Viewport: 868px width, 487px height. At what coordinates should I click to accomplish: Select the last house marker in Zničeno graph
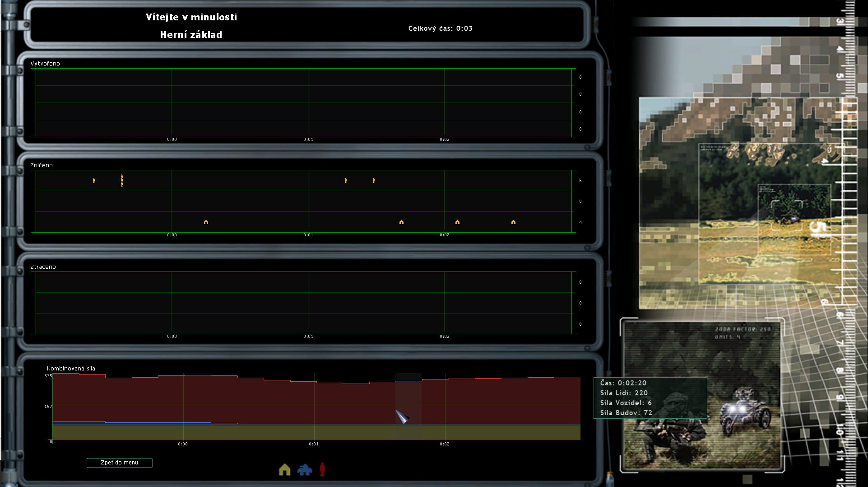[x=513, y=222]
